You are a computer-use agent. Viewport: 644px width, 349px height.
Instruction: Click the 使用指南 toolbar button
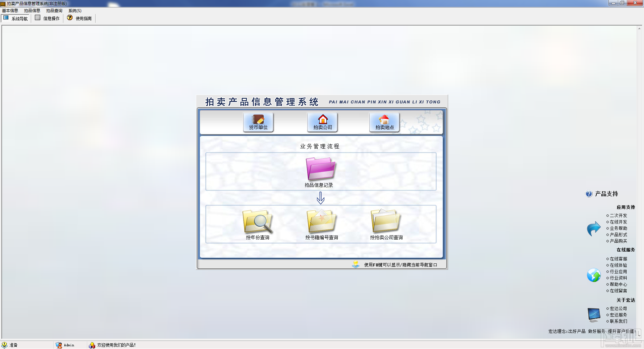[79, 18]
